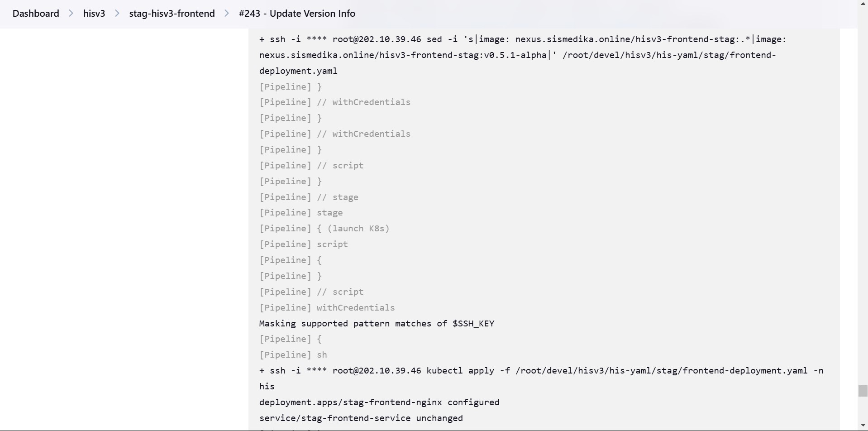This screenshot has height=431, width=868.
Task: Click the '(launch K8s)' pipeline stage line
Action: [x=324, y=229]
